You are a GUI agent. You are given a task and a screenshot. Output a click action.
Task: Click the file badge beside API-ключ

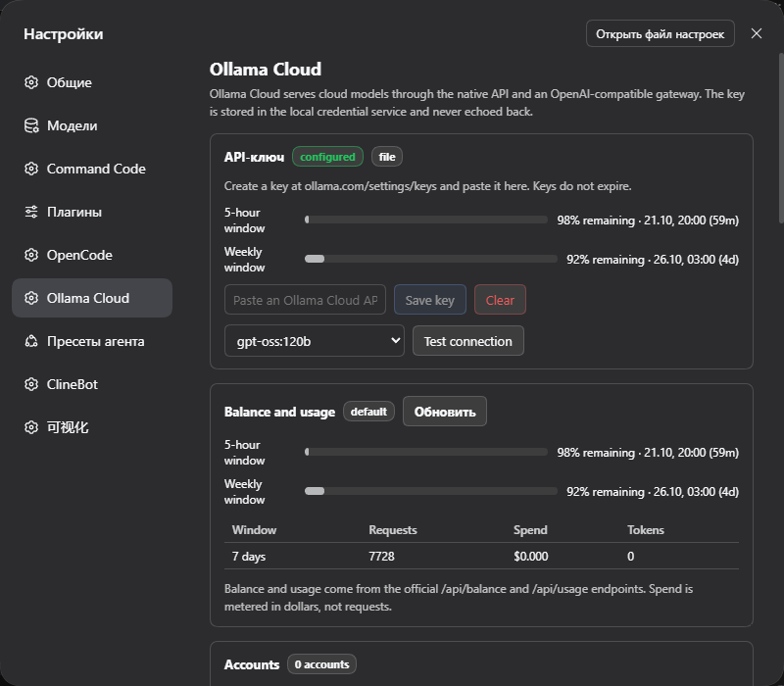(x=387, y=157)
